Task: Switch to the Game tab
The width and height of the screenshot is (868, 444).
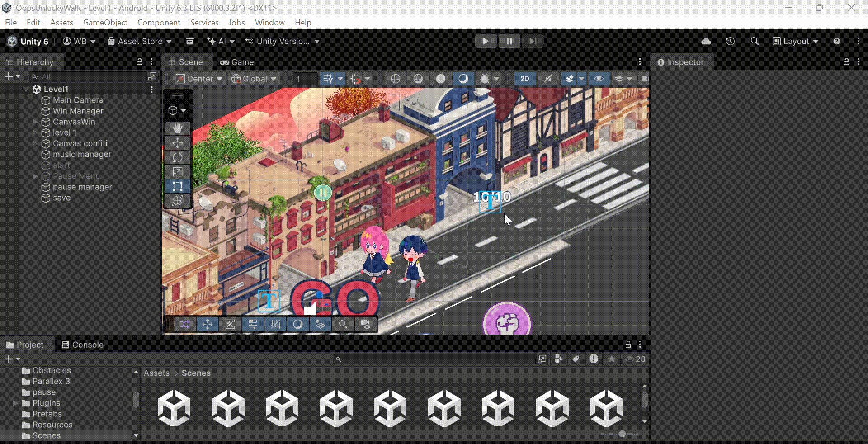Action: 237,62
